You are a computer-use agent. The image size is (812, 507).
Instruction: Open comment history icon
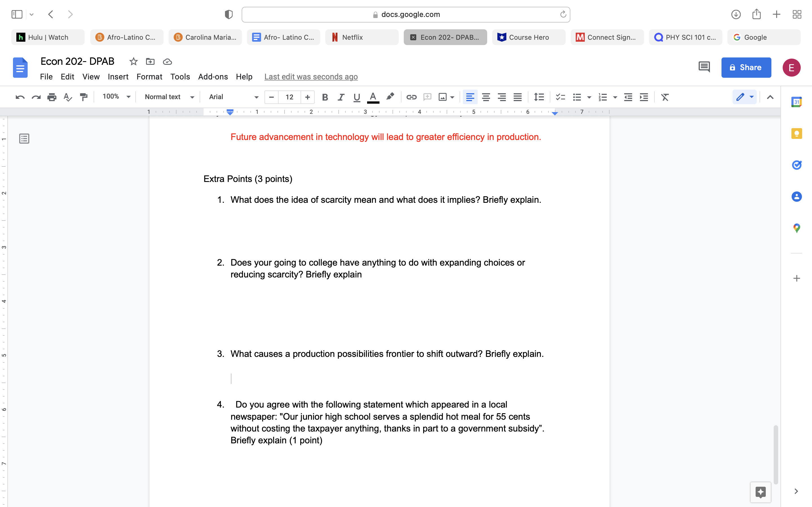tap(704, 67)
